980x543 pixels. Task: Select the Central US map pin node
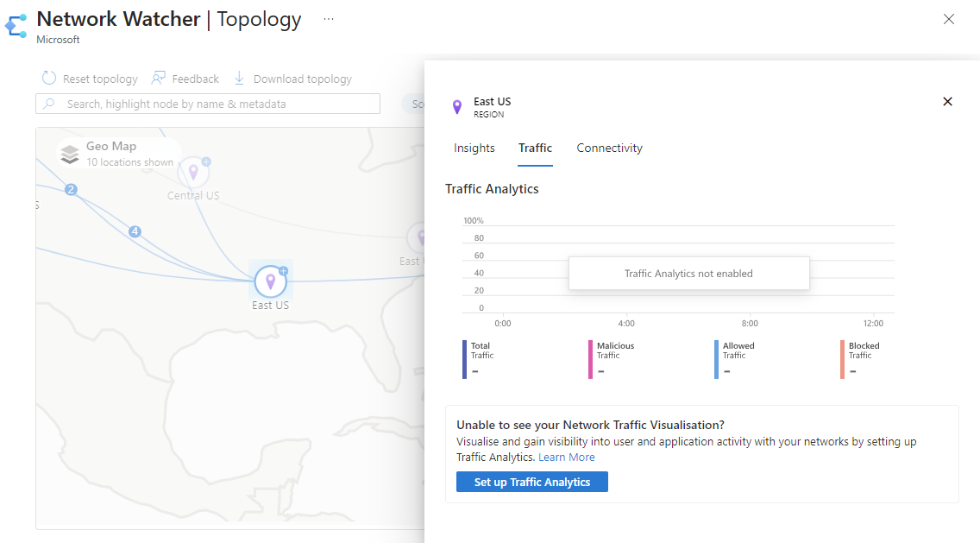[x=193, y=172]
